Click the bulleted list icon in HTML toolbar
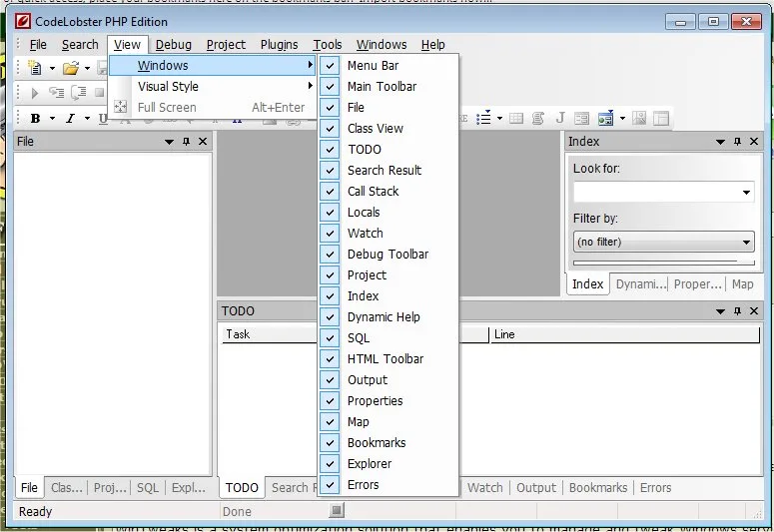This screenshot has height=532, width=774. (483, 118)
